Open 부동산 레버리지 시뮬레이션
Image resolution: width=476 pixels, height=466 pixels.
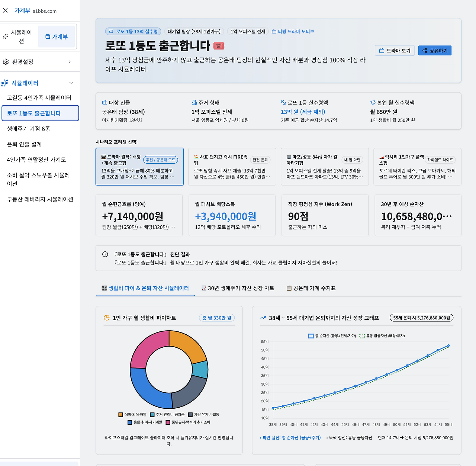pos(40,199)
